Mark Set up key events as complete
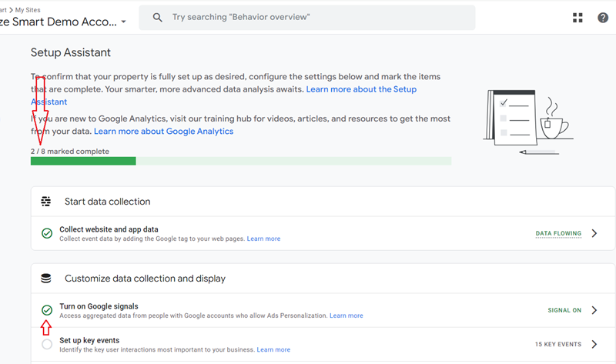 [x=47, y=344]
